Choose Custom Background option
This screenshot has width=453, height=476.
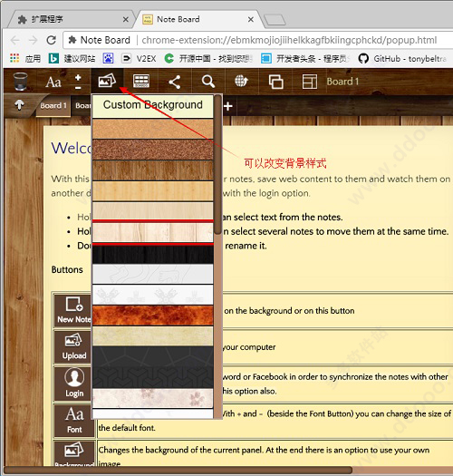(152, 105)
